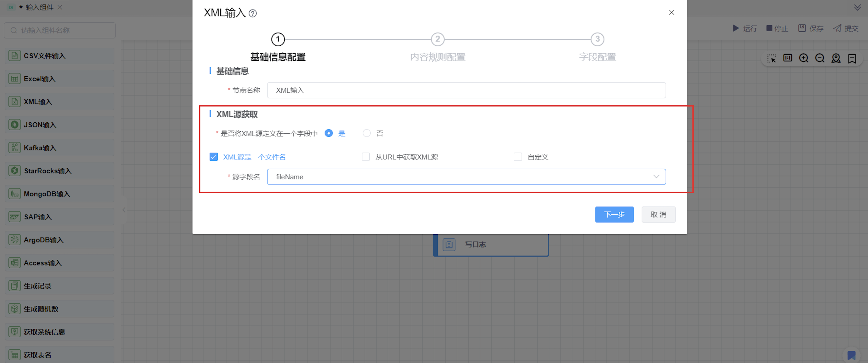Image resolution: width=868 pixels, height=363 pixels.
Task: Enable 从URL中获取XML源 checkbox
Action: 366,157
